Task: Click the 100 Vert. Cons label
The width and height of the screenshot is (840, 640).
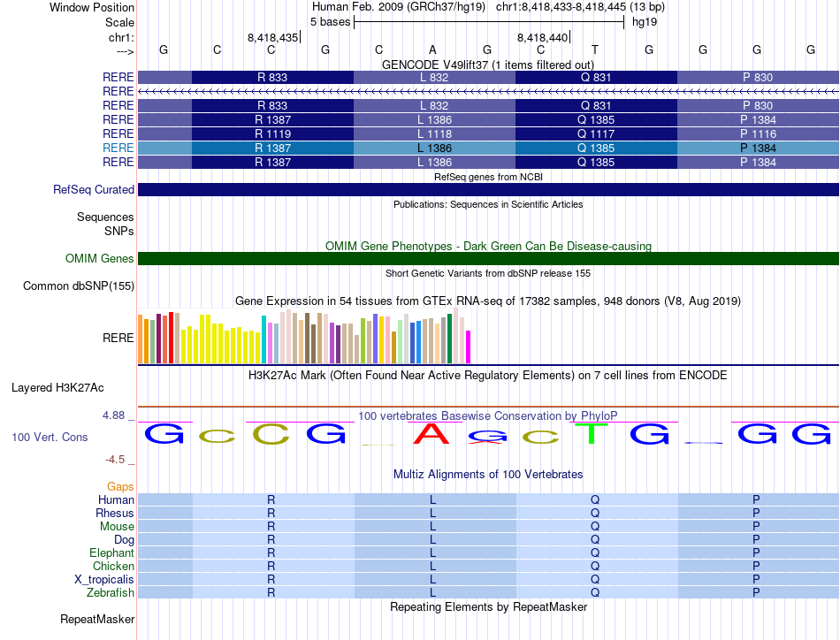Action: [x=50, y=437]
